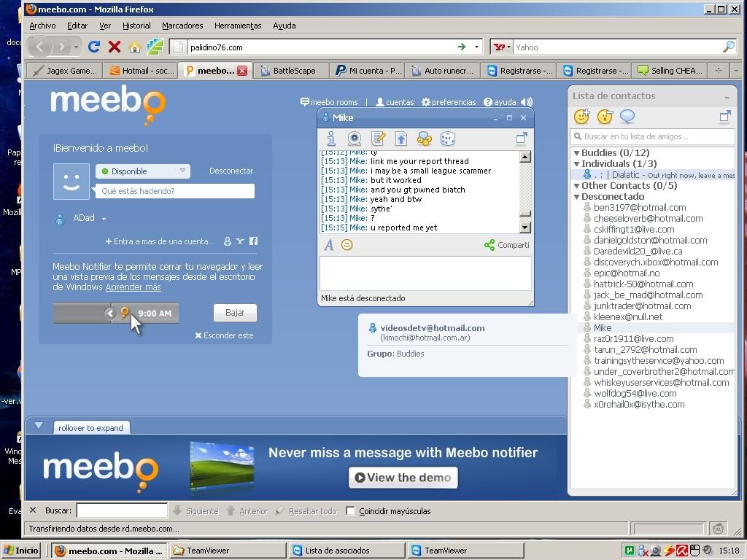Viewport: 747px width, 560px height.
Task: Send a file using the upload icon
Action: 401,139
